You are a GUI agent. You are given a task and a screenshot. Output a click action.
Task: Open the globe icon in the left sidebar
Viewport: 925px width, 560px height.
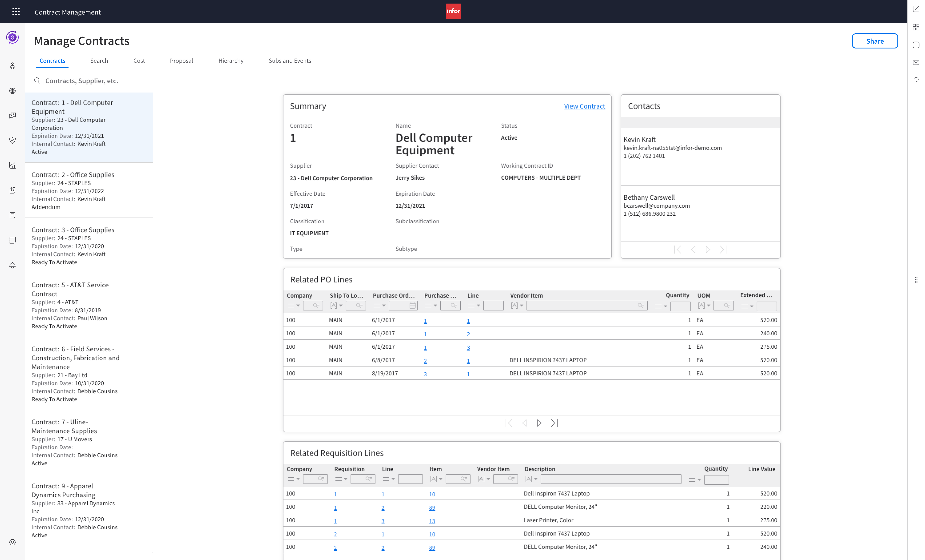coord(12,91)
